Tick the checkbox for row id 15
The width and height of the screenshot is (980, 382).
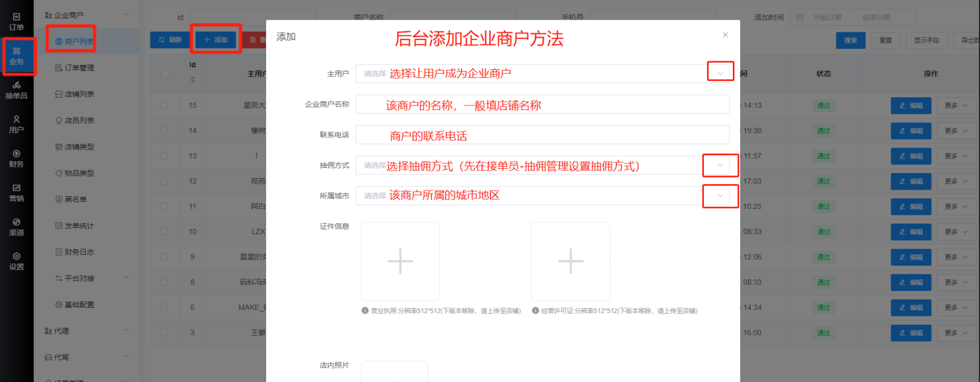pos(164,105)
